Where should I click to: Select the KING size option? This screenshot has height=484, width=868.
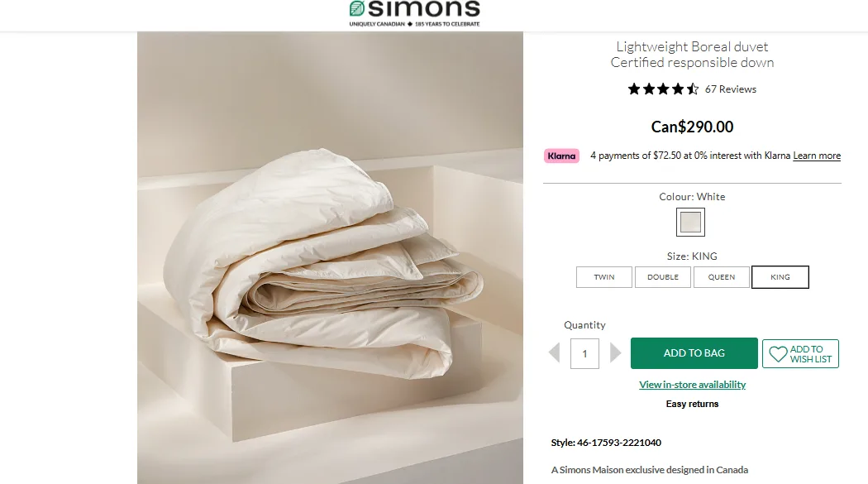(780, 277)
